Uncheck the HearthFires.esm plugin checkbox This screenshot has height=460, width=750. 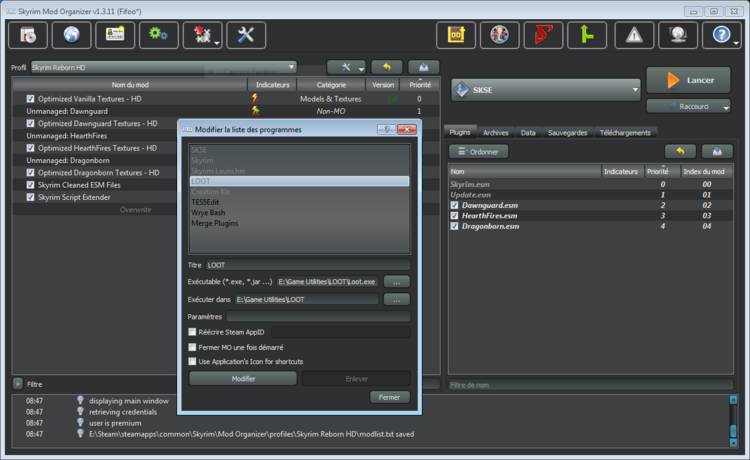tap(454, 216)
